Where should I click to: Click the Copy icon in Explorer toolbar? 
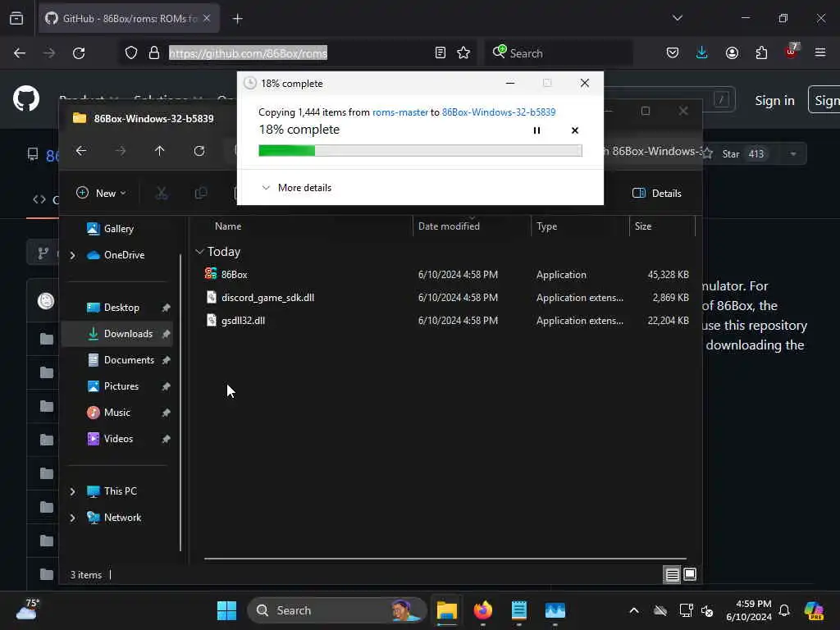click(x=201, y=193)
